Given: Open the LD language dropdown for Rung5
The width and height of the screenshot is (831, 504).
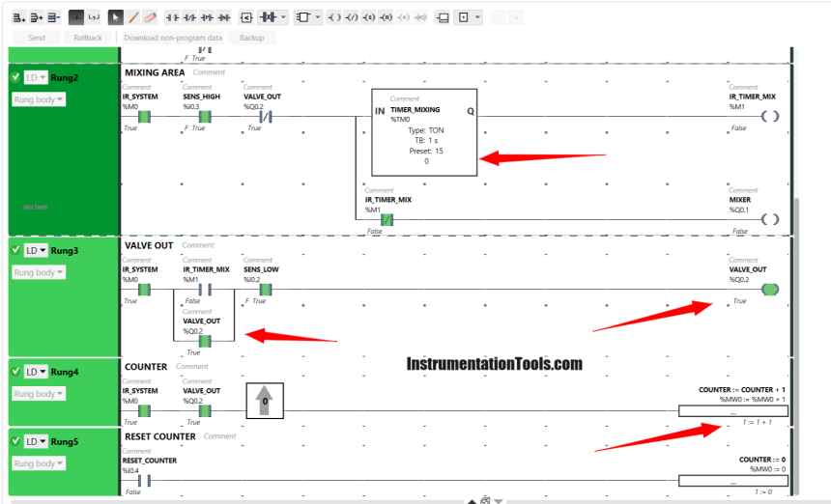Looking at the screenshot, I should point(36,441).
